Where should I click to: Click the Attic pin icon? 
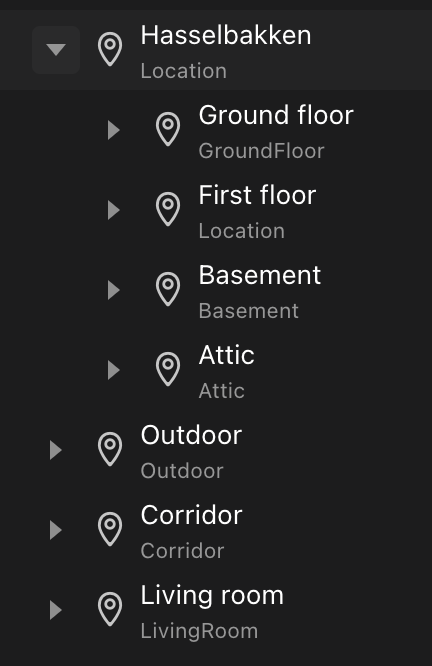point(168,369)
